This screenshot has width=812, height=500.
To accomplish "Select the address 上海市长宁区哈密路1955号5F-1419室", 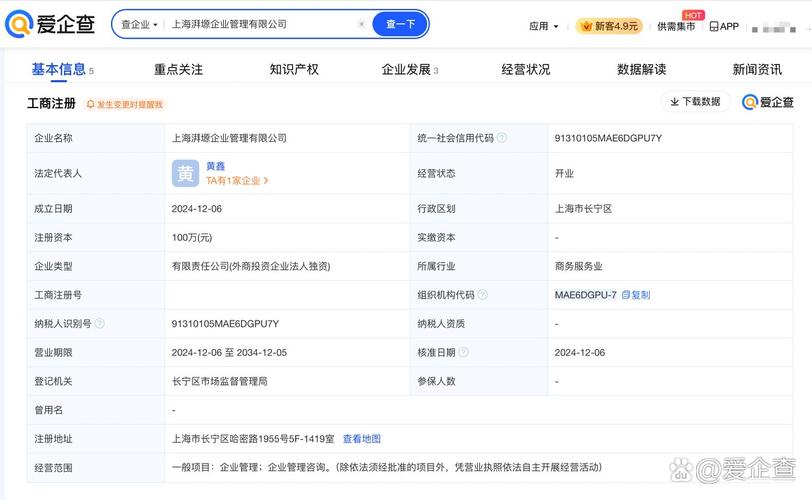I will click(253, 439).
